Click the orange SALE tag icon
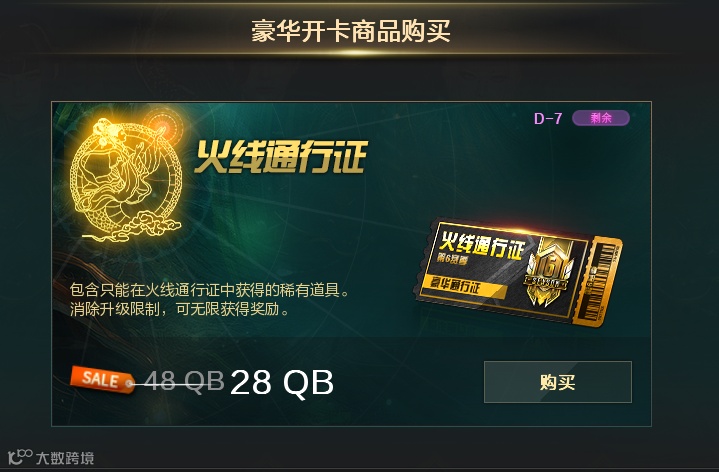719x472 pixels. [102, 379]
